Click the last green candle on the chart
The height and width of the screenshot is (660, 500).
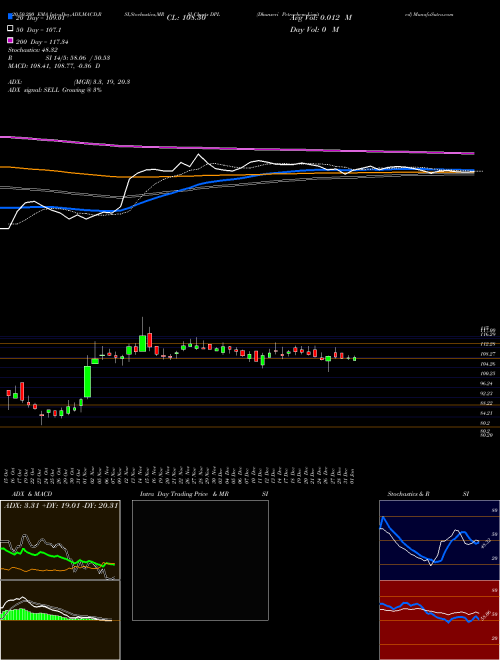click(x=354, y=359)
